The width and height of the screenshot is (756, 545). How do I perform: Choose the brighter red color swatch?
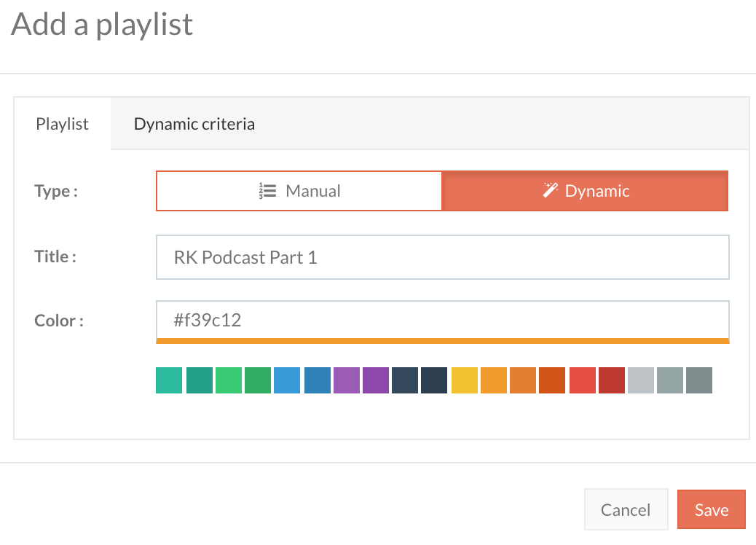click(x=582, y=380)
